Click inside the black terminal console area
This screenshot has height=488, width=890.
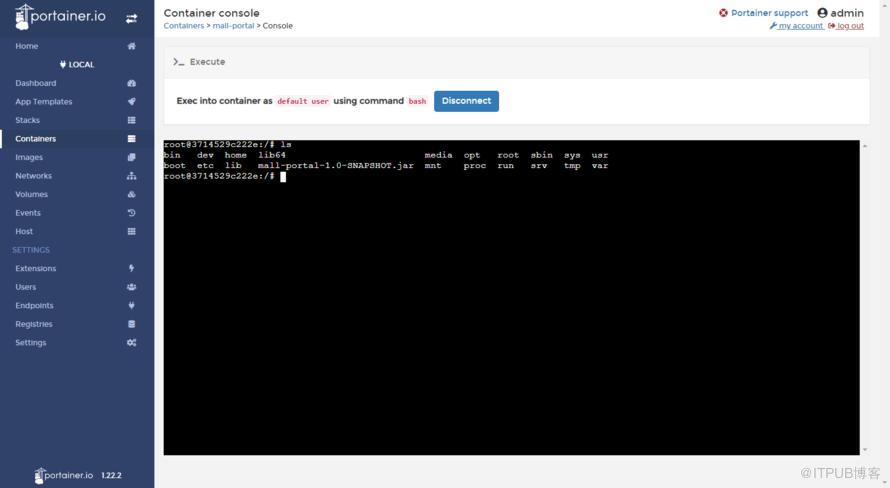[511, 297]
